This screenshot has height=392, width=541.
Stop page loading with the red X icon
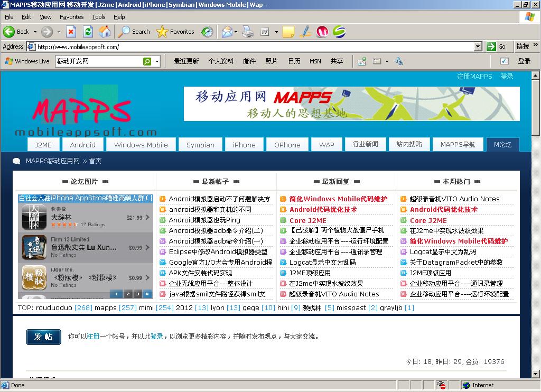point(71,32)
